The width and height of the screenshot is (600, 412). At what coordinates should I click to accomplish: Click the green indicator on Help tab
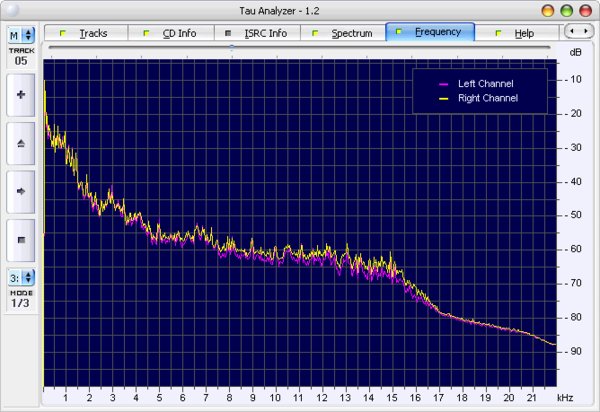click(498, 33)
